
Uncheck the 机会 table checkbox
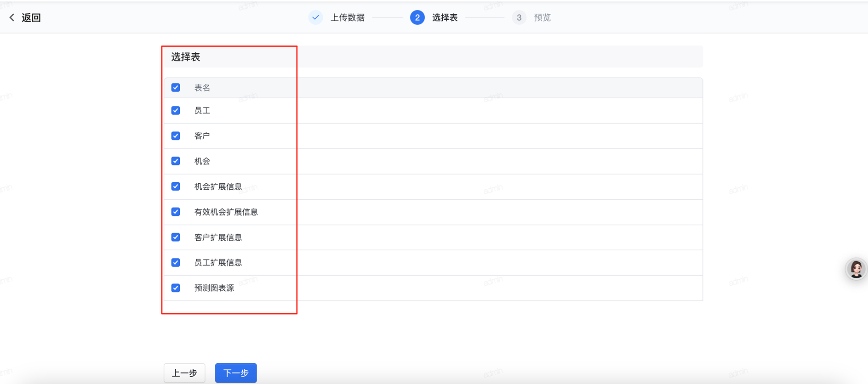176,161
